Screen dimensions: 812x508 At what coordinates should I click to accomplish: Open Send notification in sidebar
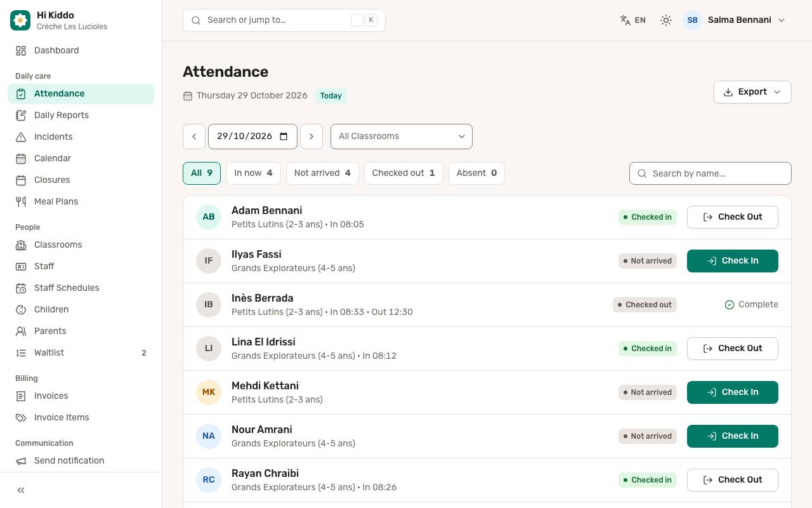click(x=81, y=460)
